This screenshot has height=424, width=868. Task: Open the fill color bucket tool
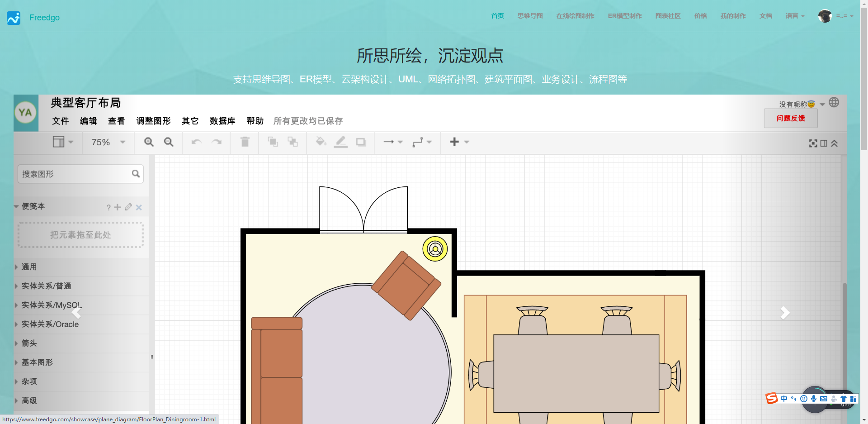point(321,142)
